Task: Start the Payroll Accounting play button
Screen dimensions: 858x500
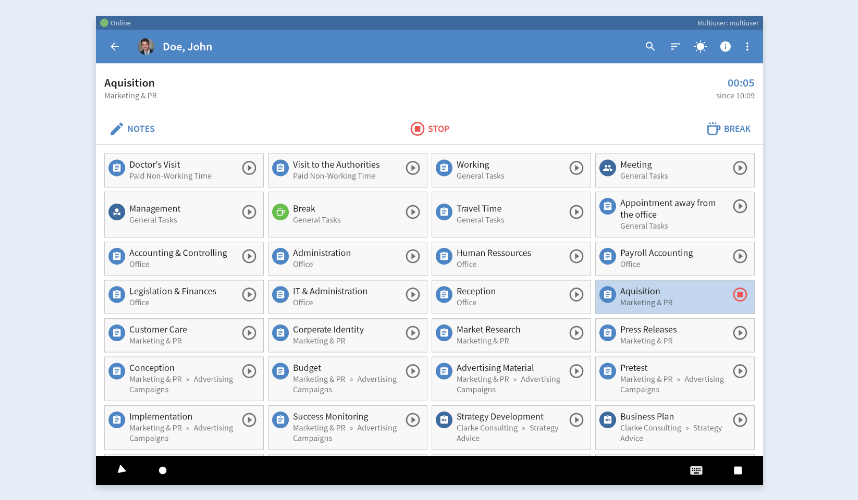Action: (740, 256)
